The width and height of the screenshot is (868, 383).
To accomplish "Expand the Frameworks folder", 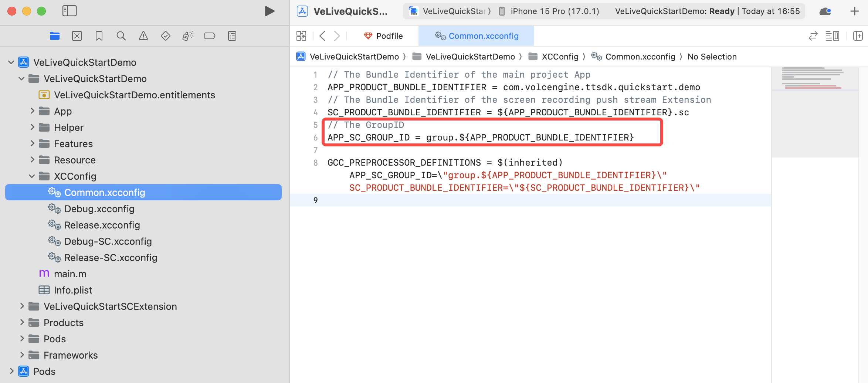I will pos(22,355).
